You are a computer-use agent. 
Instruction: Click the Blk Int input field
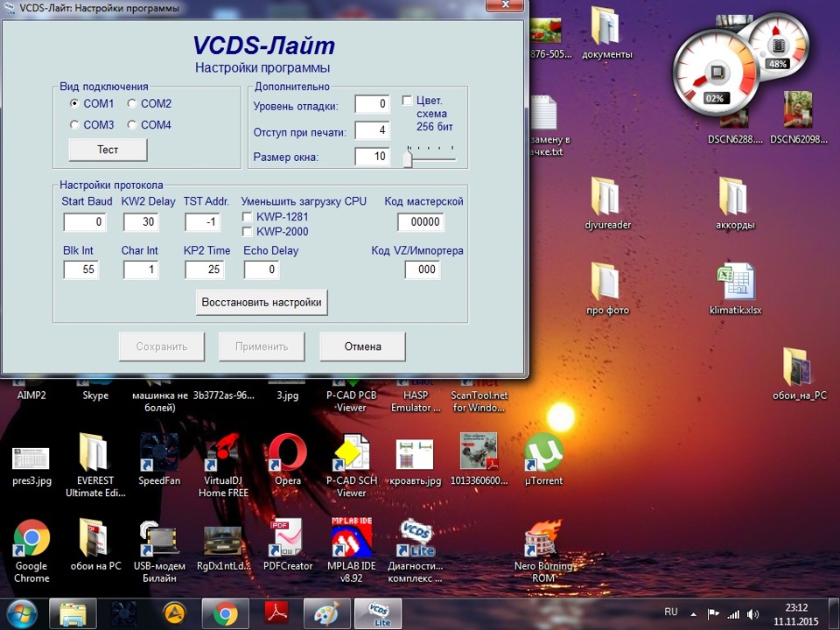(x=80, y=269)
